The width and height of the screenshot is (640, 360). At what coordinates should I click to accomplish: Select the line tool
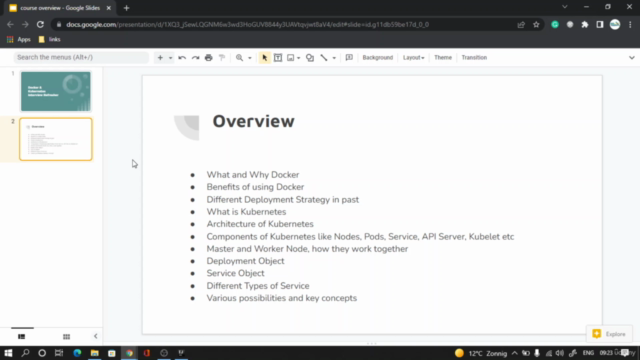click(x=324, y=58)
